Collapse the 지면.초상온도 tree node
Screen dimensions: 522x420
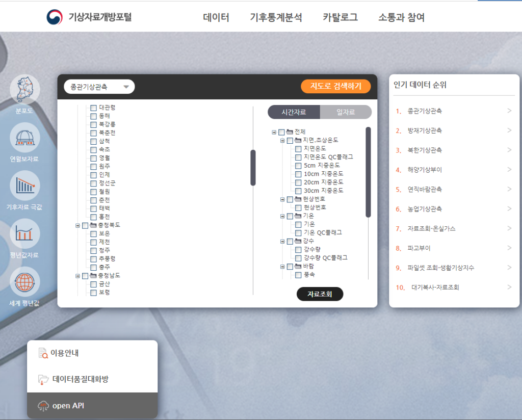(282, 141)
